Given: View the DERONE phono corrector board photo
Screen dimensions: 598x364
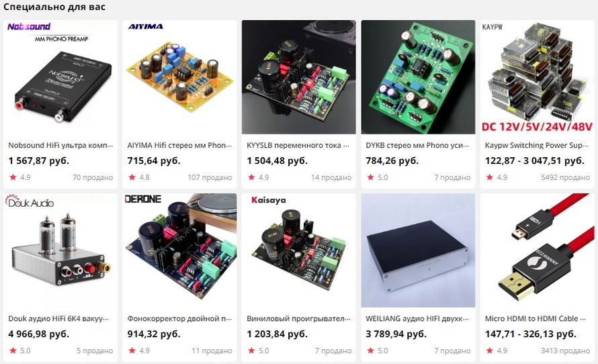Looking at the screenshot, I should click(179, 251).
